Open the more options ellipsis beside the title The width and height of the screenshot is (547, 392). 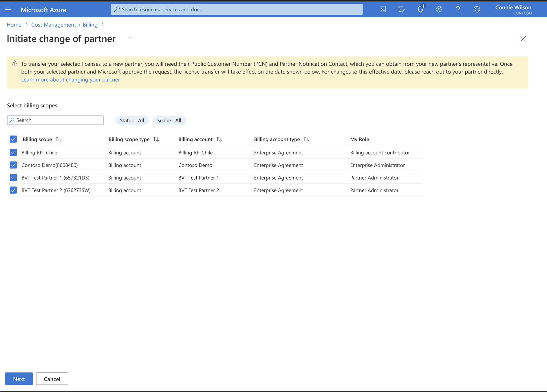[128, 38]
